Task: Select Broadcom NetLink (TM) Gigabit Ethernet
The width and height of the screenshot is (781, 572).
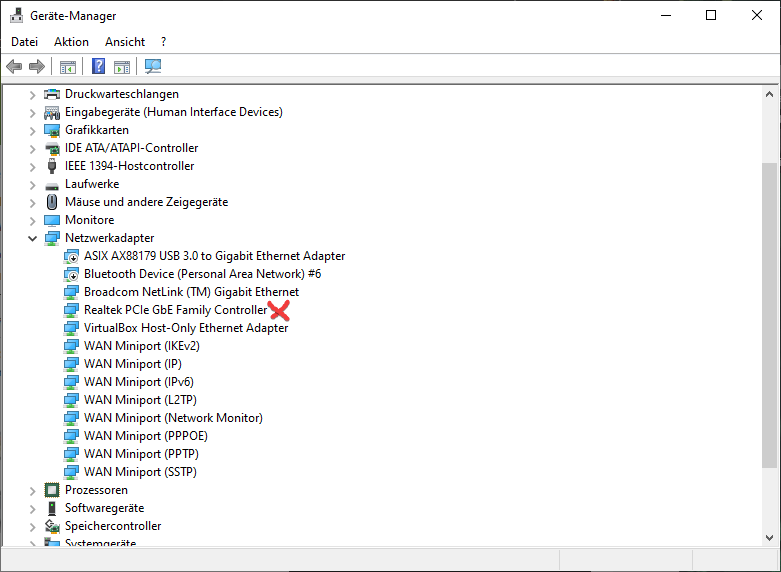Action: coord(191,292)
